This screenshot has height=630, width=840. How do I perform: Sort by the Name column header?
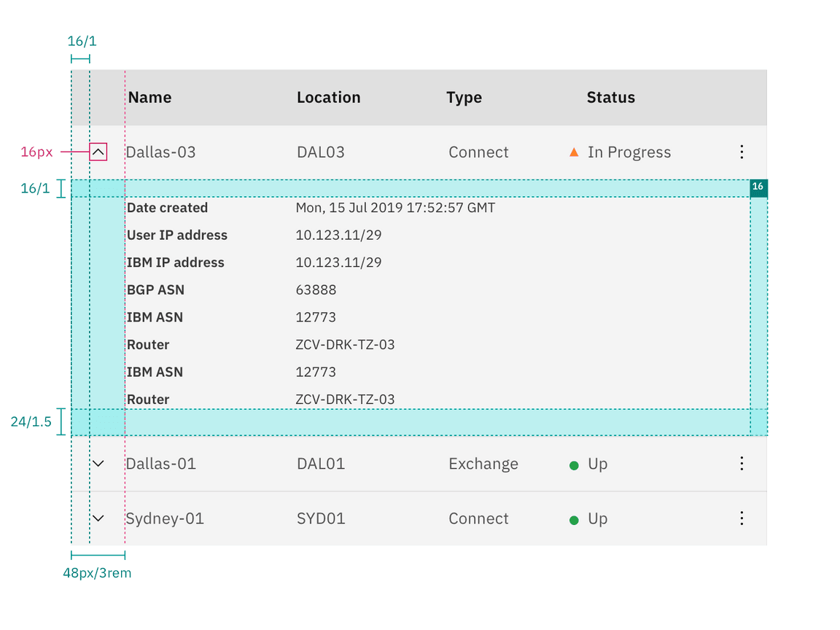click(x=150, y=98)
